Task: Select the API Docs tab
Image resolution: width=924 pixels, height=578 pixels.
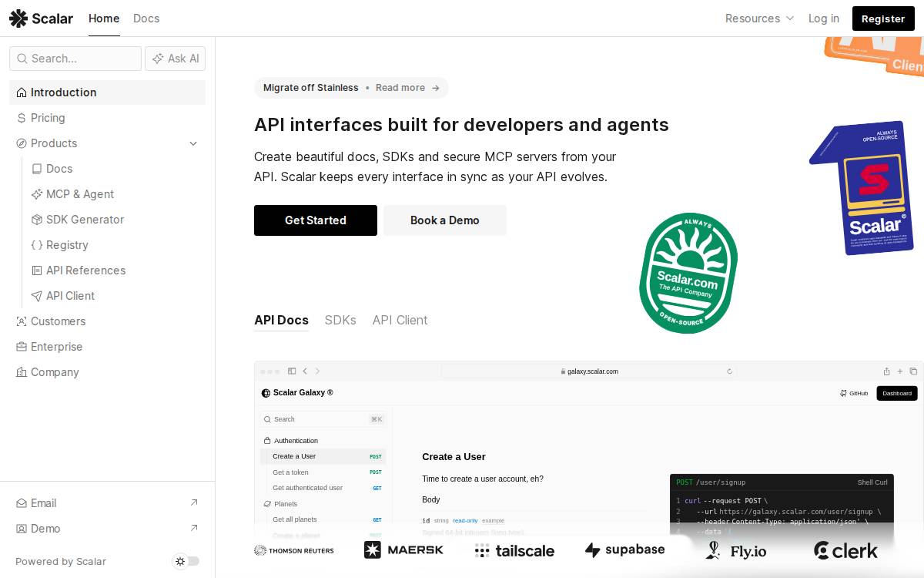Action: coord(281,320)
